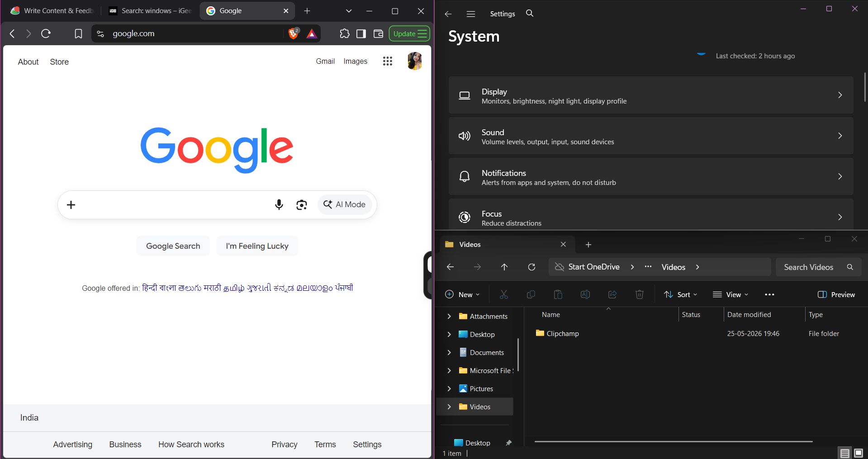868x459 pixels.
Task: Switch to large thumbnails view icon
Action: point(858,453)
